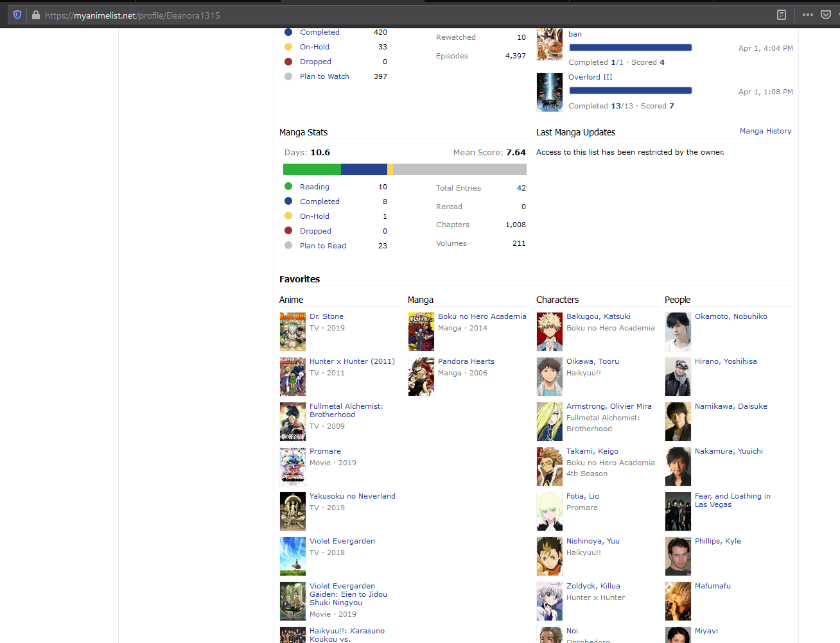
Task: Open Hunter x Hunter (2011) link
Action: pyautogui.click(x=352, y=361)
